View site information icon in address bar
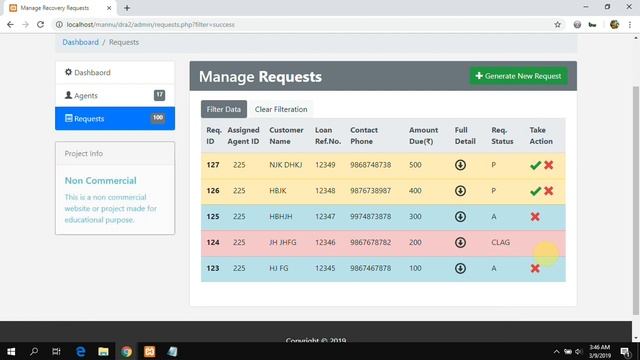640x360 pixels. (59, 24)
